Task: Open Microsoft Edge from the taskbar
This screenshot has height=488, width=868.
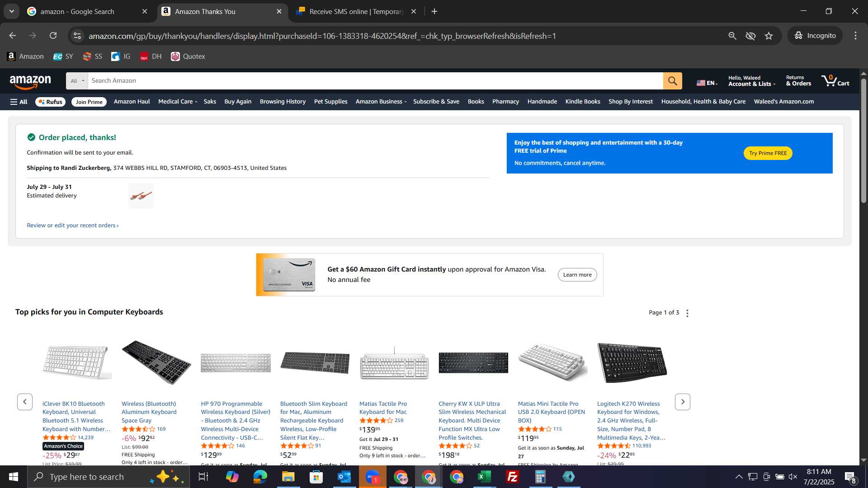Action: pyautogui.click(x=260, y=477)
